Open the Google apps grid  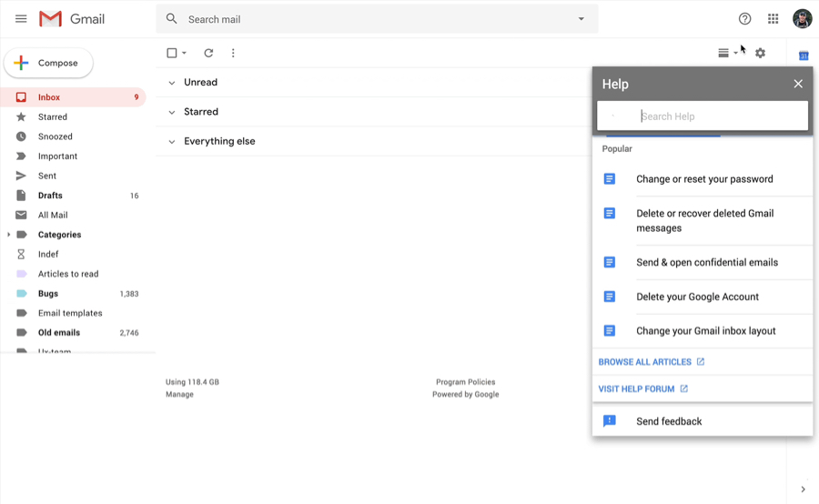[773, 19]
